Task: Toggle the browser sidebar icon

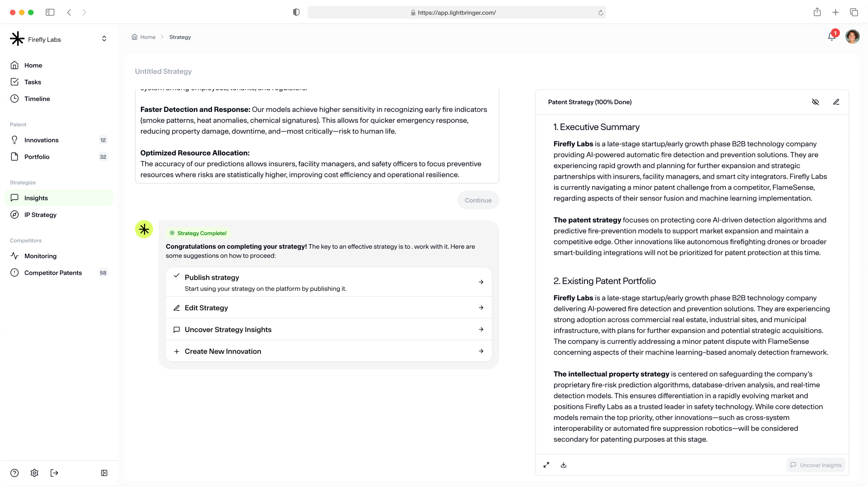Action: coord(50,13)
